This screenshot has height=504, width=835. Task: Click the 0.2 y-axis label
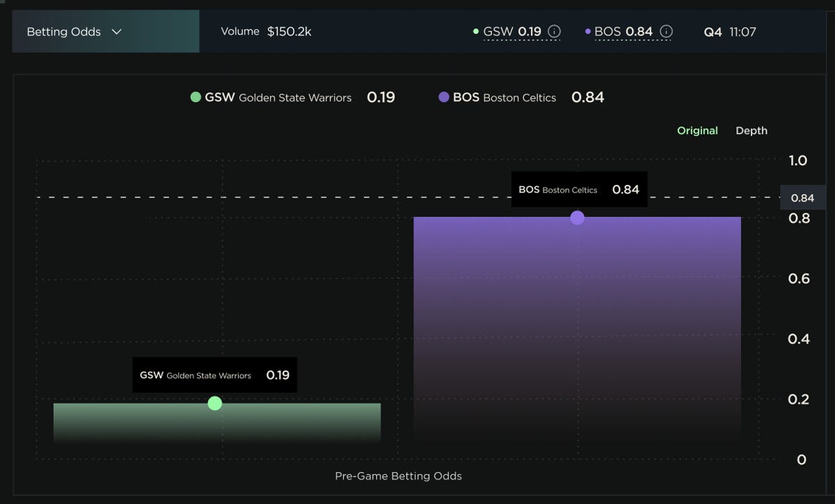click(798, 399)
